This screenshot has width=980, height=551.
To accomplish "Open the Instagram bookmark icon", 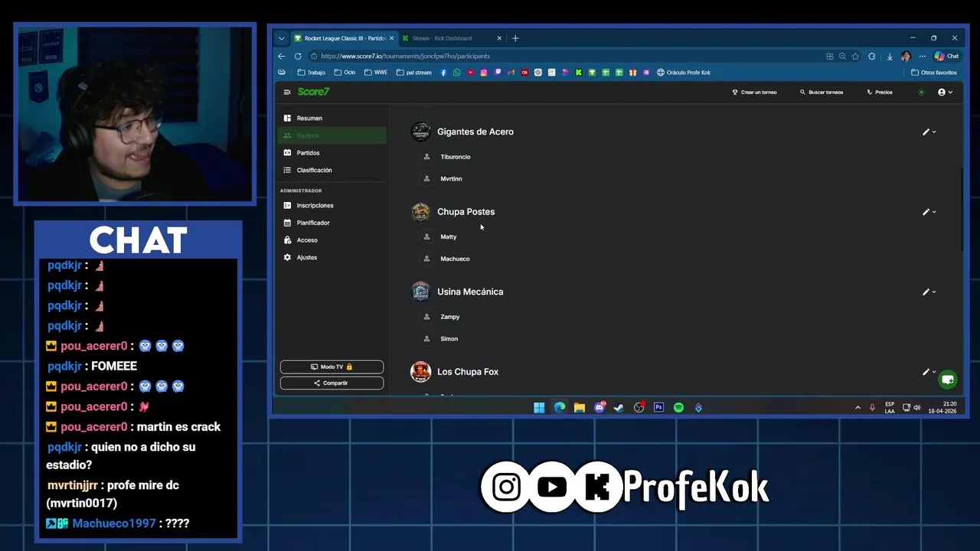I will [x=484, y=73].
